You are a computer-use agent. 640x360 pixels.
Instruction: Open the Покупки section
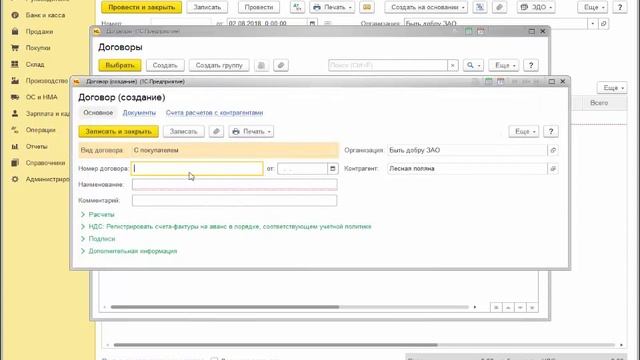pos(38,48)
